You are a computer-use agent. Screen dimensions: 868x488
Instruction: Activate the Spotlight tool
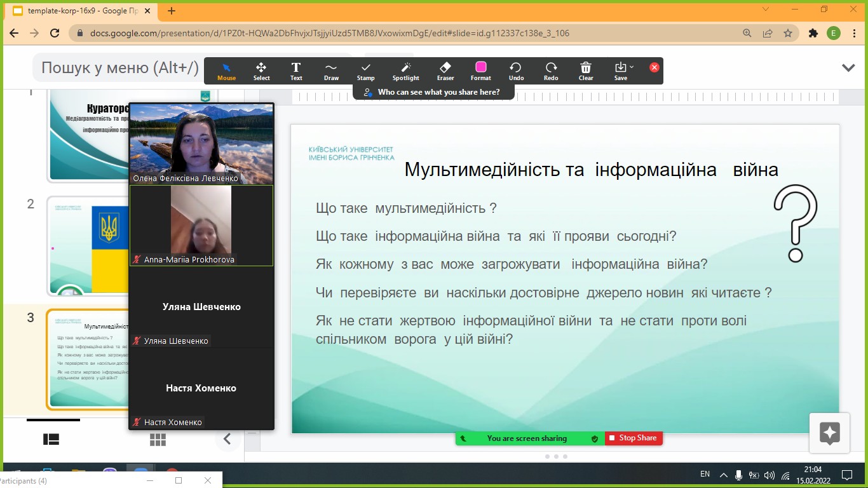[405, 71]
